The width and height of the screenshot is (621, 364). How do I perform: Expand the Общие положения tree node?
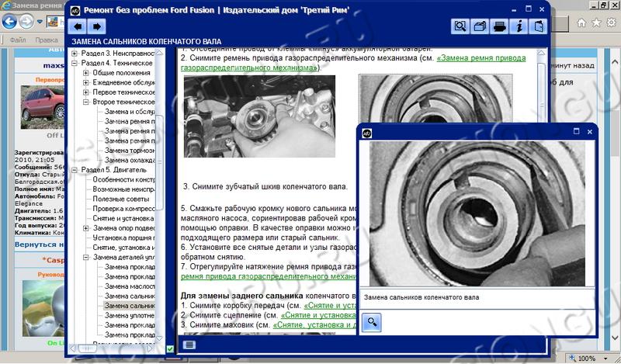pyautogui.click(x=86, y=73)
